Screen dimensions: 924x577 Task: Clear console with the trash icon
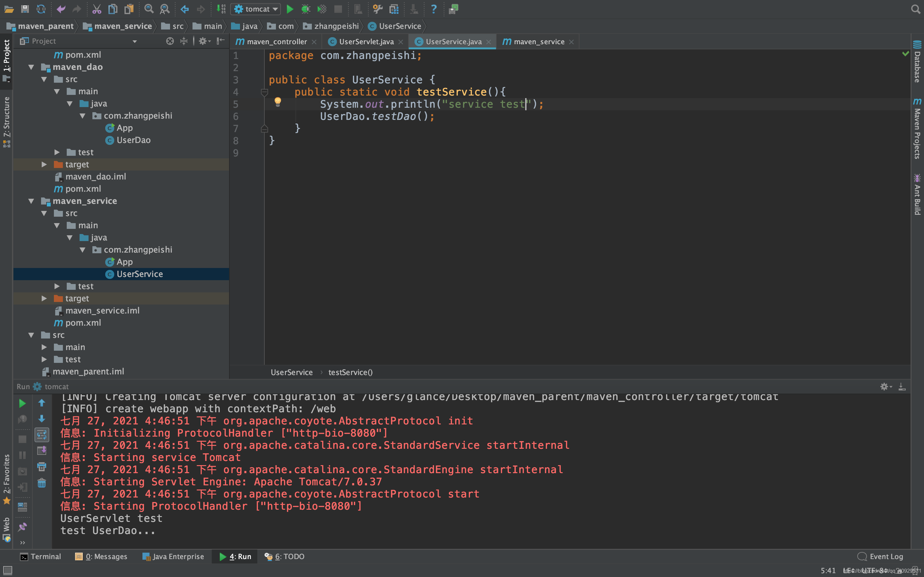tap(42, 483)
